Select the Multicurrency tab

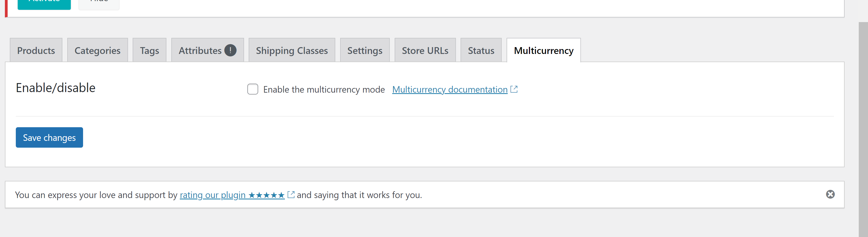(544, 51)
